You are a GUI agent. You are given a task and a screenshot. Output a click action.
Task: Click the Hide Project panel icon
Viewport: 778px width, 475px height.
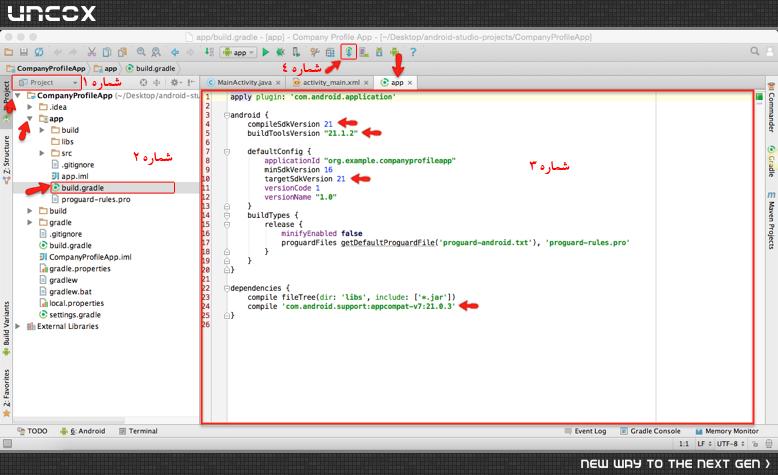click(x=191, y=82)
